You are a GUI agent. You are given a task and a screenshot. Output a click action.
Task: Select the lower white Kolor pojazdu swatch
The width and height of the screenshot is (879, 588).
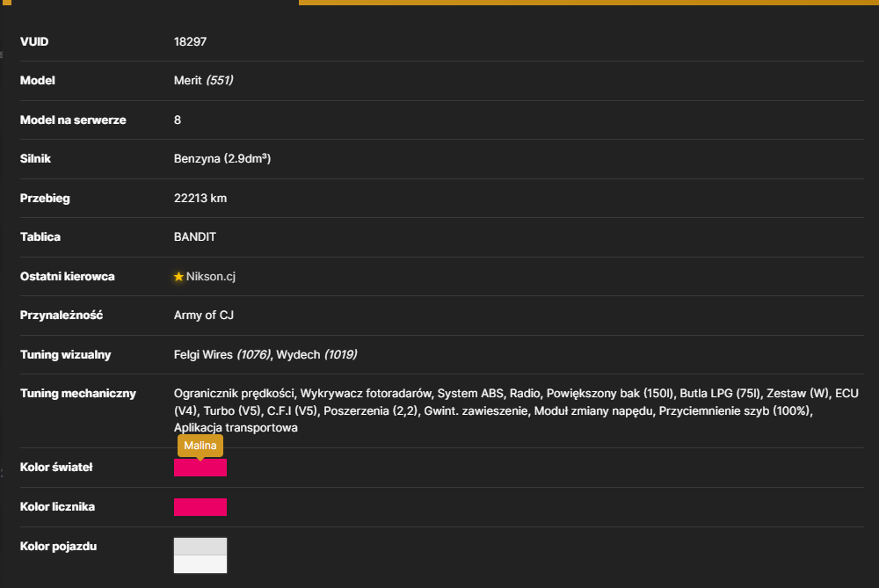click(200, 564)
